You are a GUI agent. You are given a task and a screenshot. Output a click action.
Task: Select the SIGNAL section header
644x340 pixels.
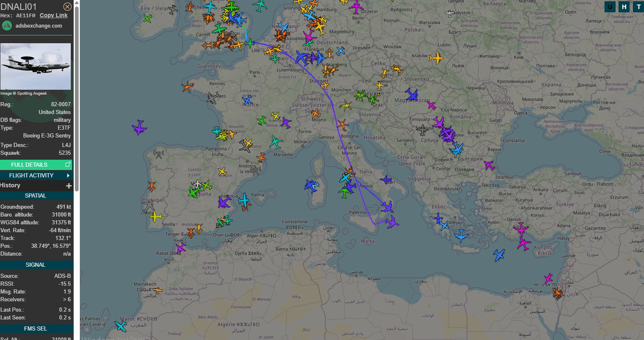point(36,265)
